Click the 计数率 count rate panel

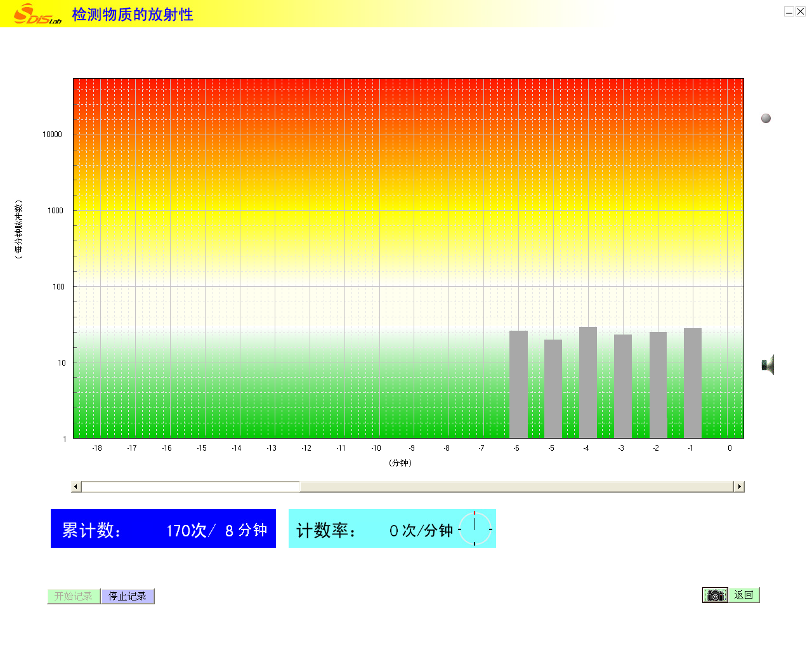(x=374, y=529)
